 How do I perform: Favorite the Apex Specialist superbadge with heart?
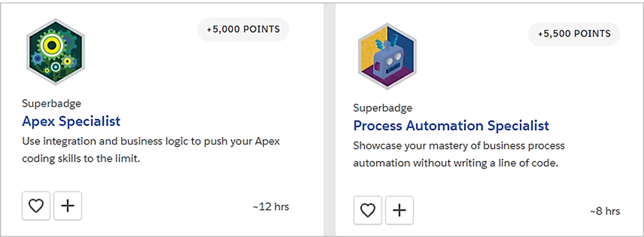coord(36,206)
